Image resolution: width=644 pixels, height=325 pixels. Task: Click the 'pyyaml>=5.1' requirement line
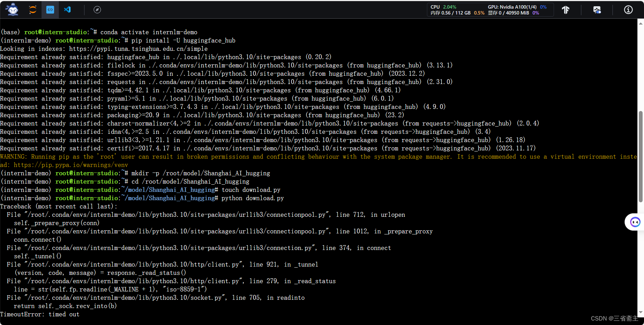tap(197, 99)
